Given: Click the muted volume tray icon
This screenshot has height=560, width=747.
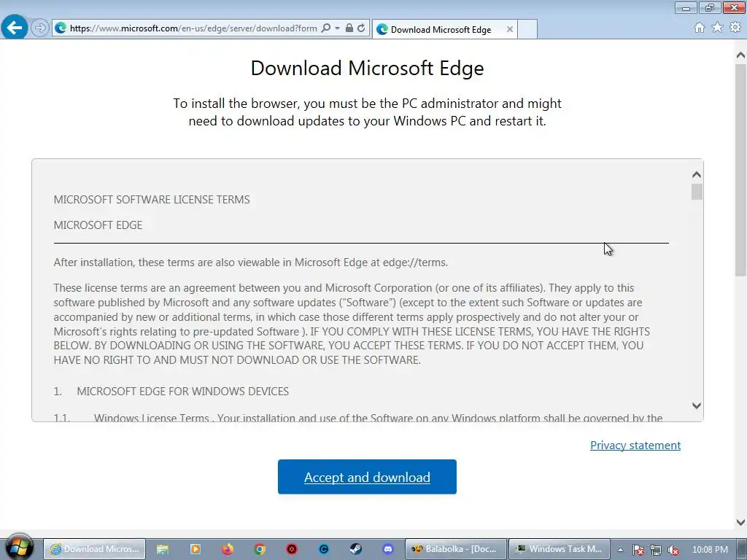Looking at the screenshot, I should pos(673,550).
